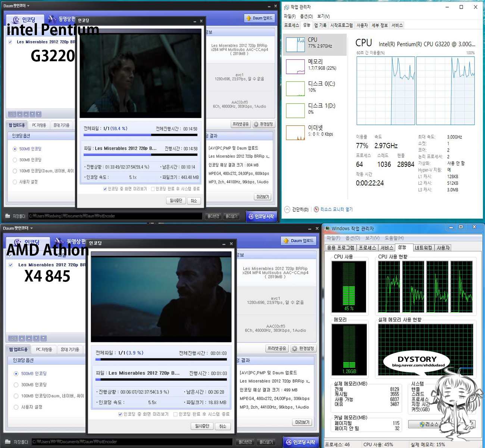Minimize the lower 인코딩 progress dialog
The image size is (485, 448).
coord(224,244)
